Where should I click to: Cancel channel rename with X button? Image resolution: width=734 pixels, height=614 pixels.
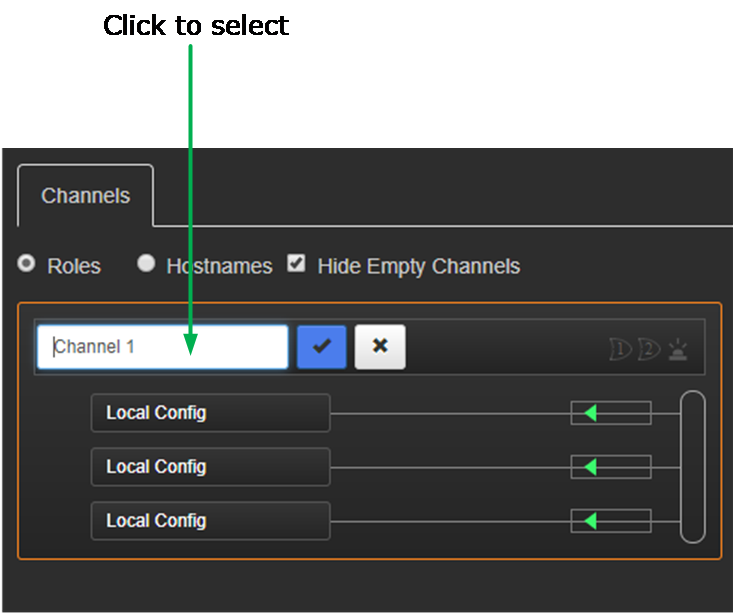(x=380, y=347)
